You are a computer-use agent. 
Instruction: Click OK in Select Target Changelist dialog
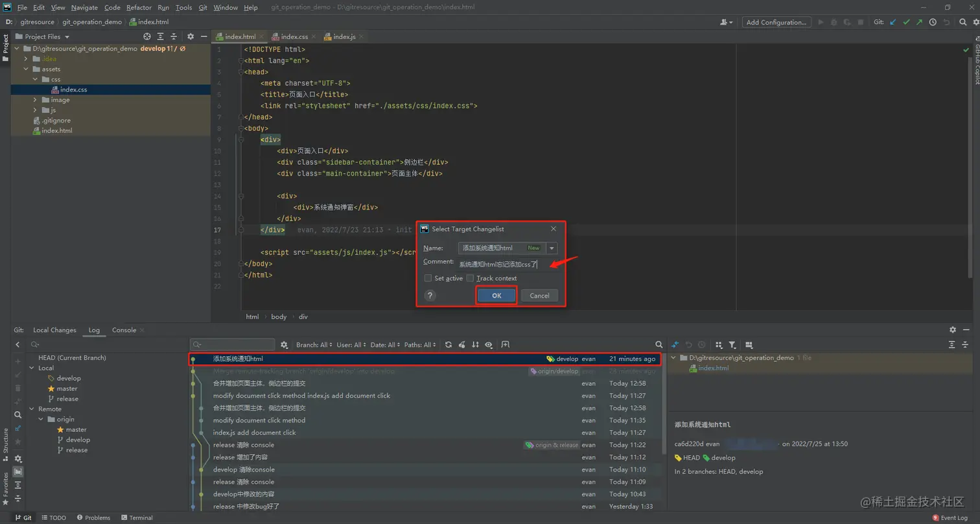[496, 295]
